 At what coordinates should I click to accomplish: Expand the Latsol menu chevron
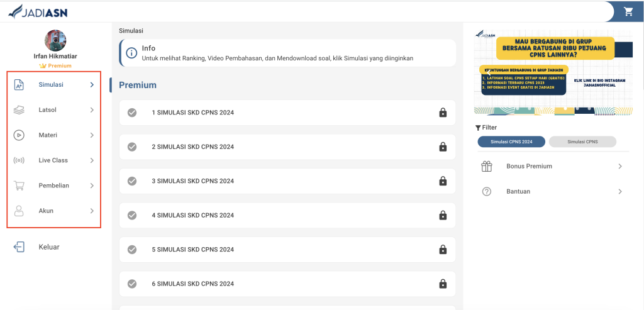92,110
